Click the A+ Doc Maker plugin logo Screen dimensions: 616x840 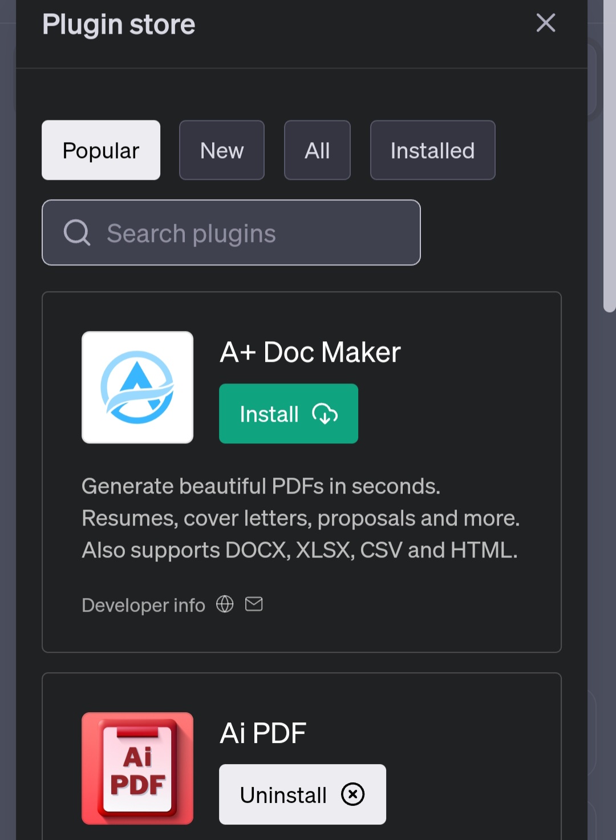coord(137,387)
